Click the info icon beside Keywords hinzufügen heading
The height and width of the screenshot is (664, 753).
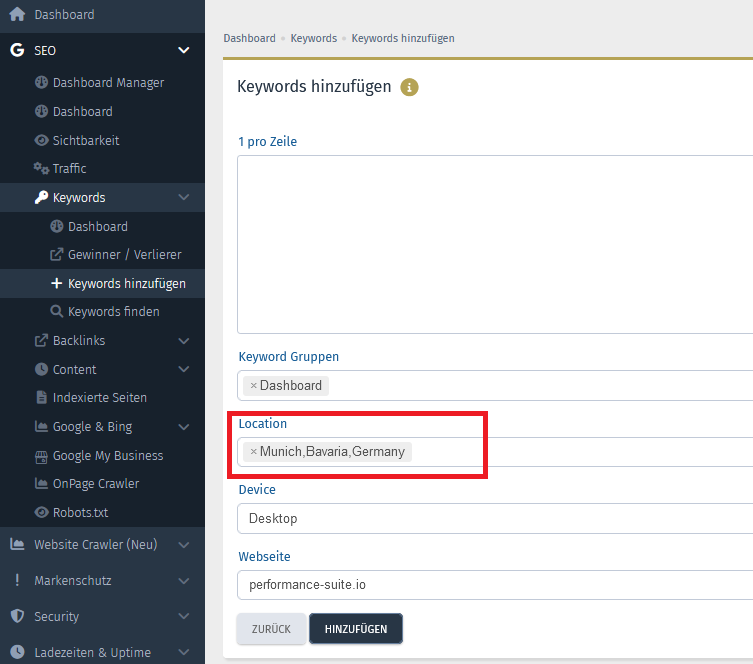coord(409,87)
